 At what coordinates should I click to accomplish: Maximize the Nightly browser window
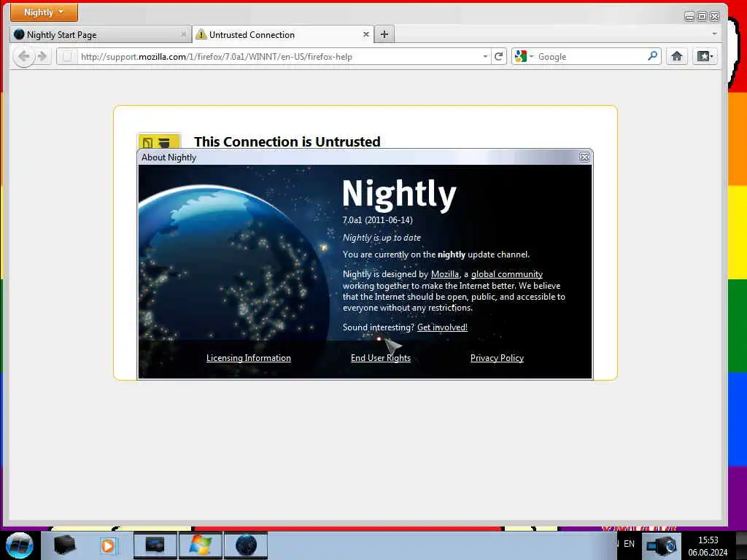pos(703,17)
